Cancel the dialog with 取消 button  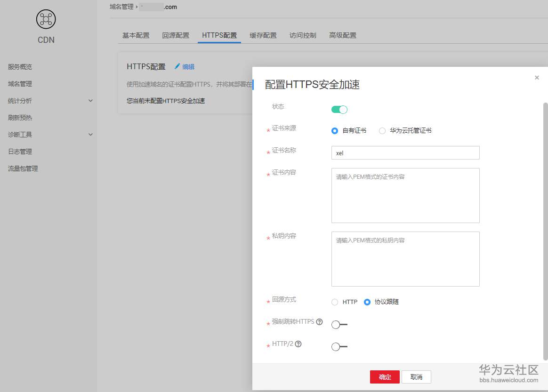pos(416,376)
